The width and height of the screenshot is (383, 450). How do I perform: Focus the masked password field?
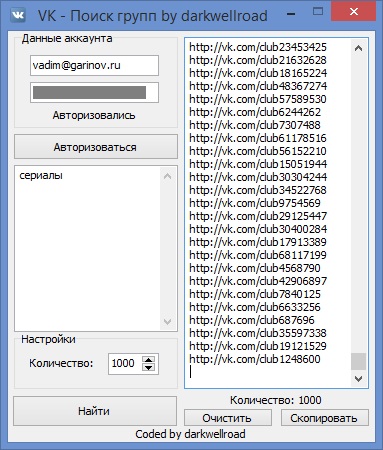tap(94, 93)
